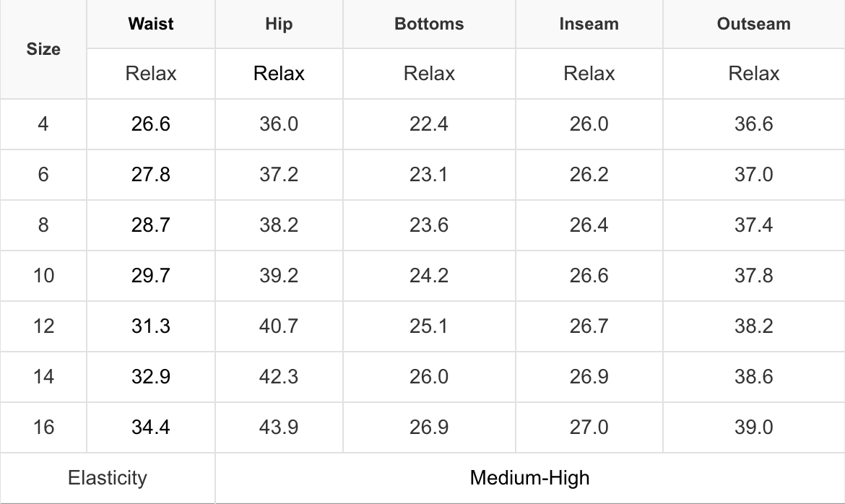This screenshot has width=845, height=504.
Task: Click outseam value 39.0
Action: [753, 427]
